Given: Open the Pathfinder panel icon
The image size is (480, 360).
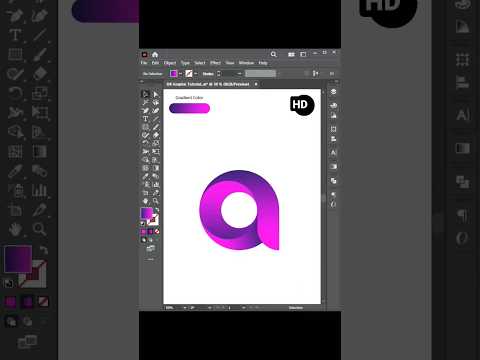Looking at the screenshot, I should 333,181.
